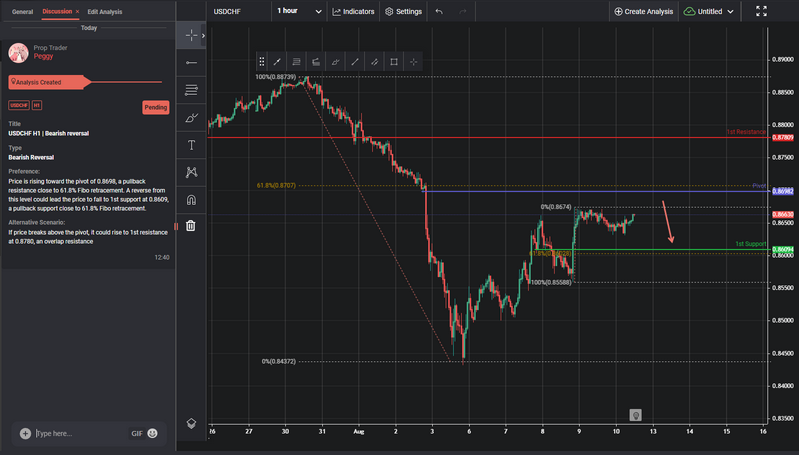Enter fullscreen chart mode

[x=761, y=11]
